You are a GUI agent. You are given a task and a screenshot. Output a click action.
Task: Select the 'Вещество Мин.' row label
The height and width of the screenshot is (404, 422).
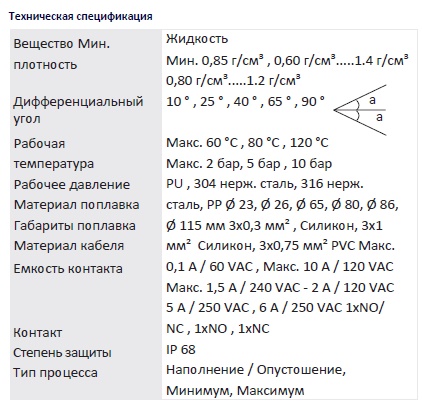(62, 44)
